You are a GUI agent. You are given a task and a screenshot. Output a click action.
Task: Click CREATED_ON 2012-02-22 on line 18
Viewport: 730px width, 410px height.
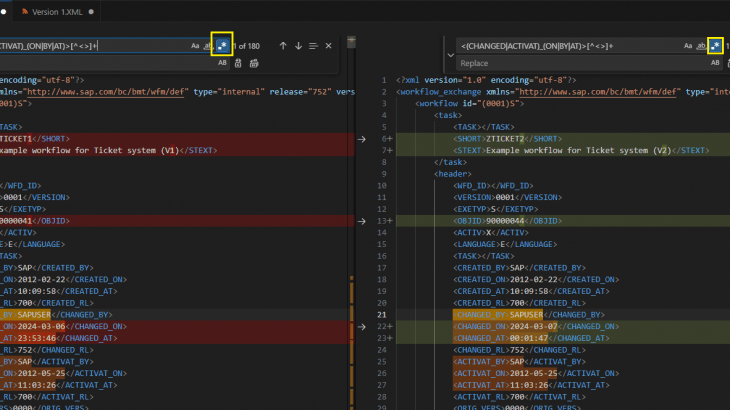pyautogui.click(x=536, y=279)
